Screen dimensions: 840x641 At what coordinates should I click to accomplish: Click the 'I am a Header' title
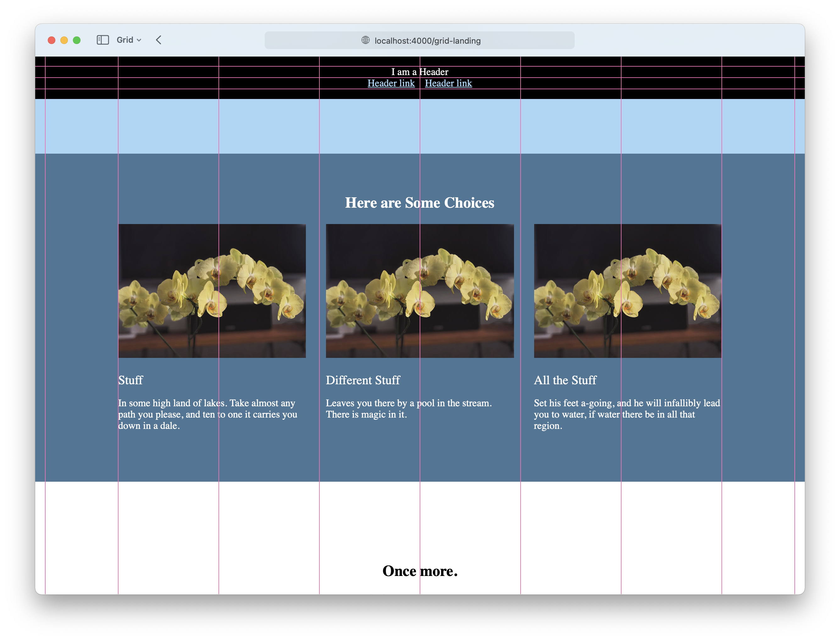click(x=420, y=71)
